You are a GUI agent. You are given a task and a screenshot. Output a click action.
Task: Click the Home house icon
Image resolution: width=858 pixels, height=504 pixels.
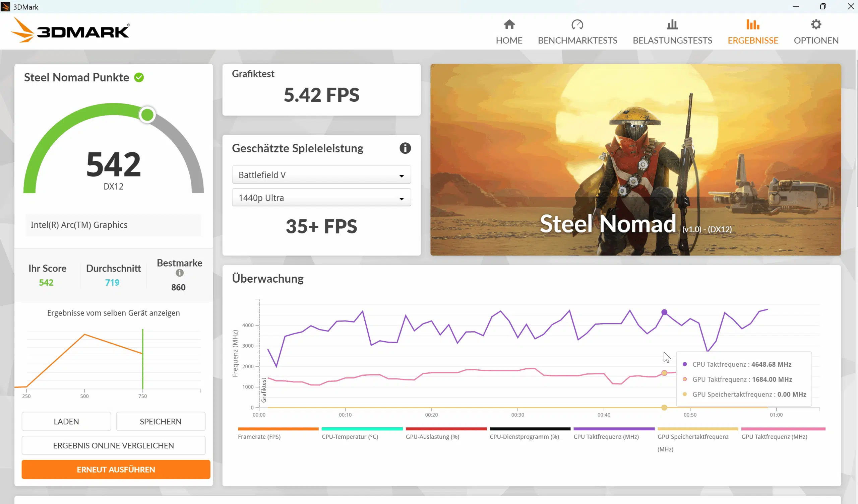pyautogui.click(x=509, y=24)
